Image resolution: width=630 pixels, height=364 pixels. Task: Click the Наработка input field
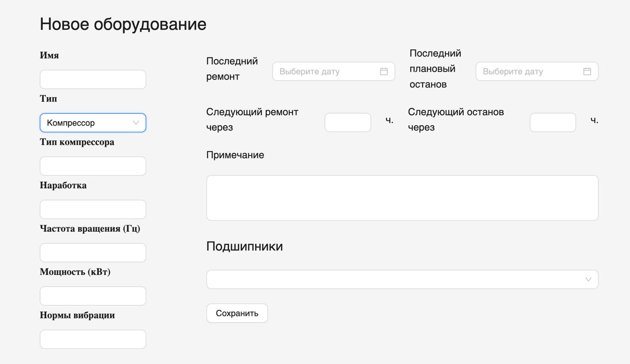(93, 209)
